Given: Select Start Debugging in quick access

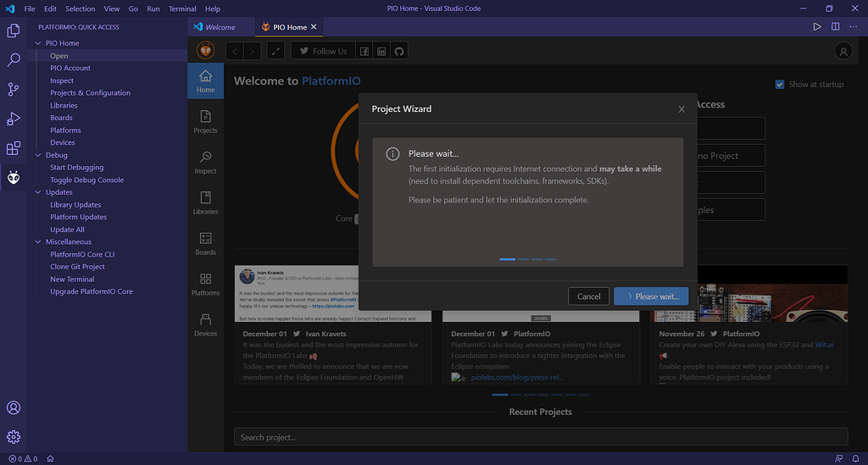Looking at the screenshot, I should click(77, 168).
